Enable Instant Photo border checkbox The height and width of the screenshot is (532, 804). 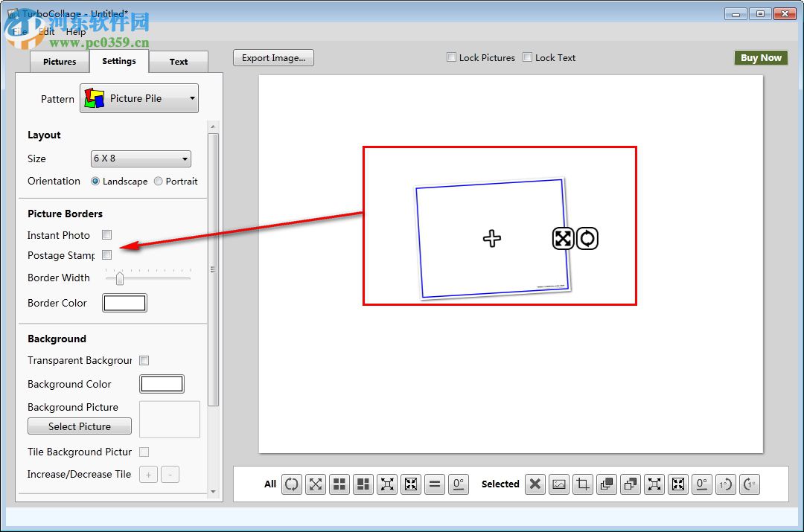106,234
